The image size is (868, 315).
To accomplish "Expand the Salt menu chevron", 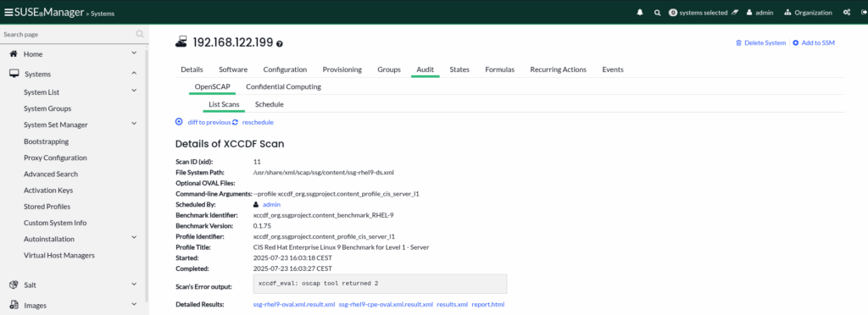I will (134, 285).
